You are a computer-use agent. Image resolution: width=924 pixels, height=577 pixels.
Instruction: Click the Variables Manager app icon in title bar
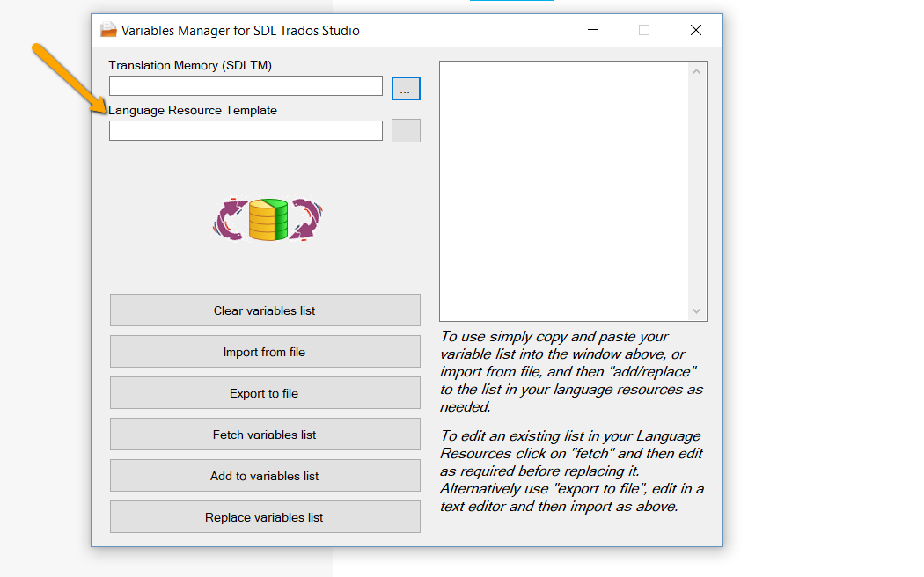point(108,30)
